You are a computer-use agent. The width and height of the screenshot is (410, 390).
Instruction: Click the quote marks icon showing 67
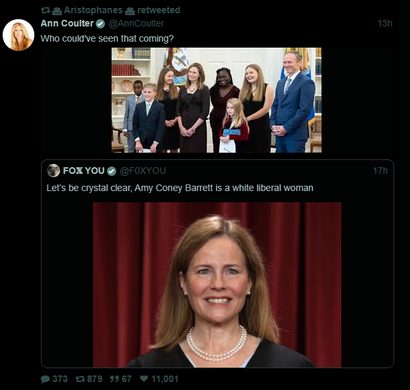point(115,379)
